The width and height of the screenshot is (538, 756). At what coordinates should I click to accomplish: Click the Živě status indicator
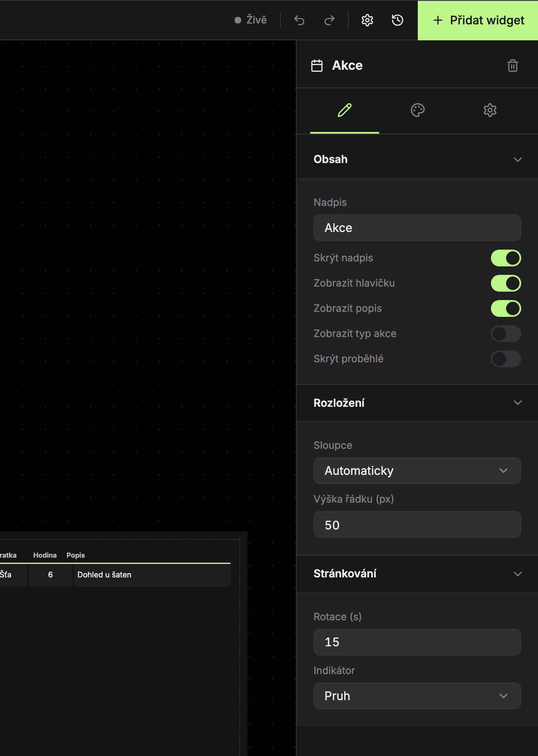coord(251,20)
